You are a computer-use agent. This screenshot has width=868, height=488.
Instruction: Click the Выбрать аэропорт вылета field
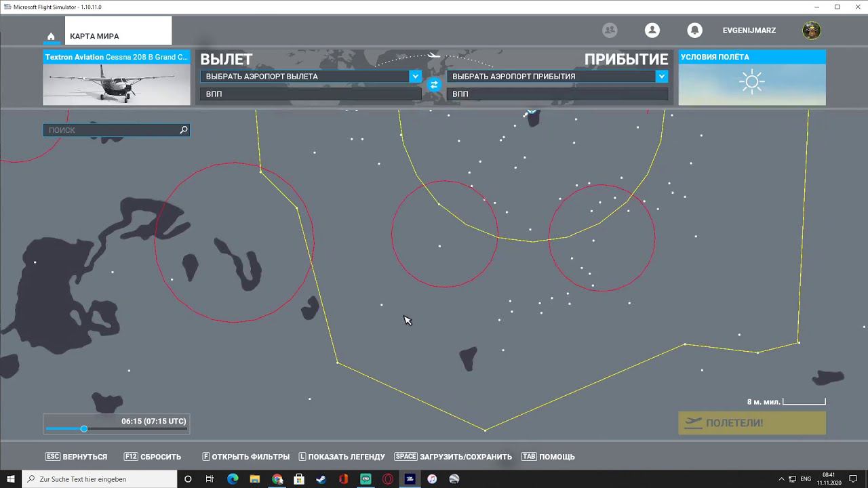[x=304, y=77]
